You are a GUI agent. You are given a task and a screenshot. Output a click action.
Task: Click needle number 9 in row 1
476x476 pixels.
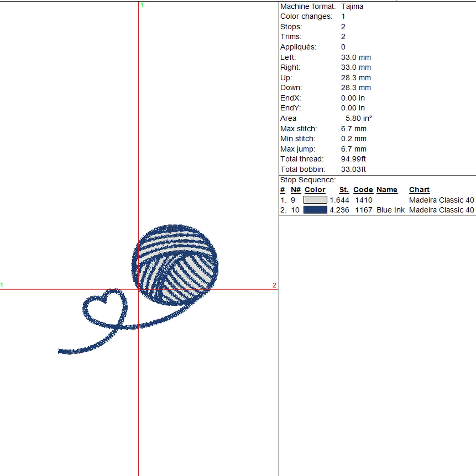[293, 200]
